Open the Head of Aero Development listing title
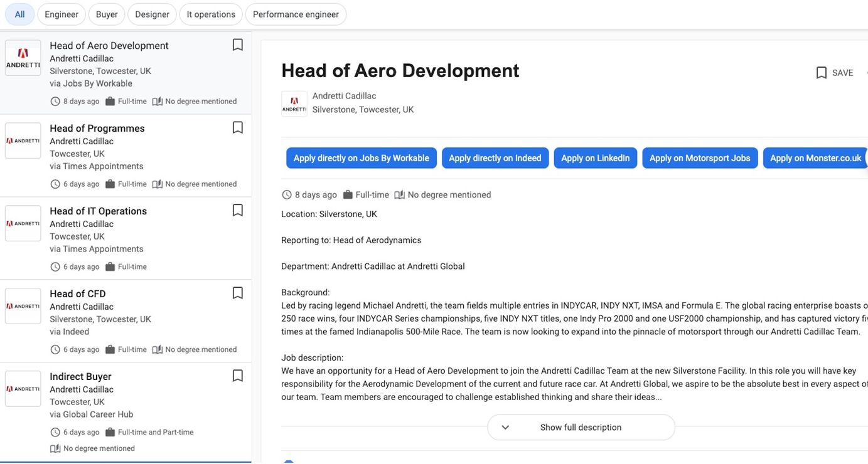 109,46
